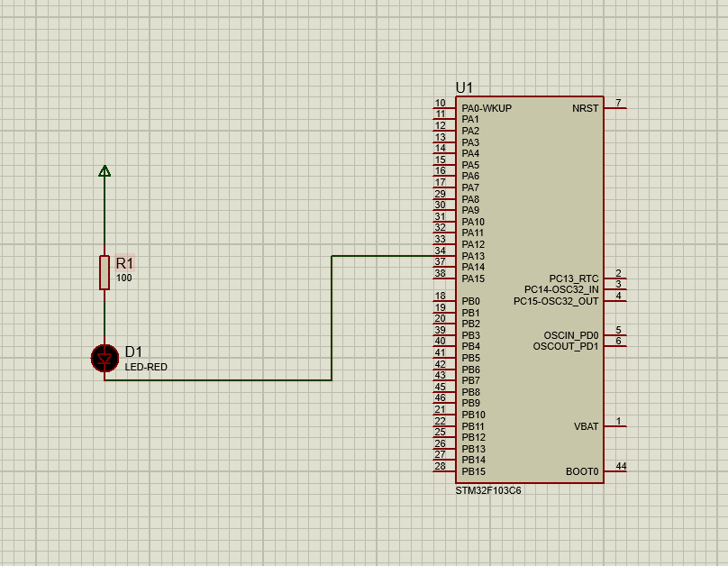Click the VBAT pin label
The height and width of the screenshot is (566, 728).
tap(586, 426)
